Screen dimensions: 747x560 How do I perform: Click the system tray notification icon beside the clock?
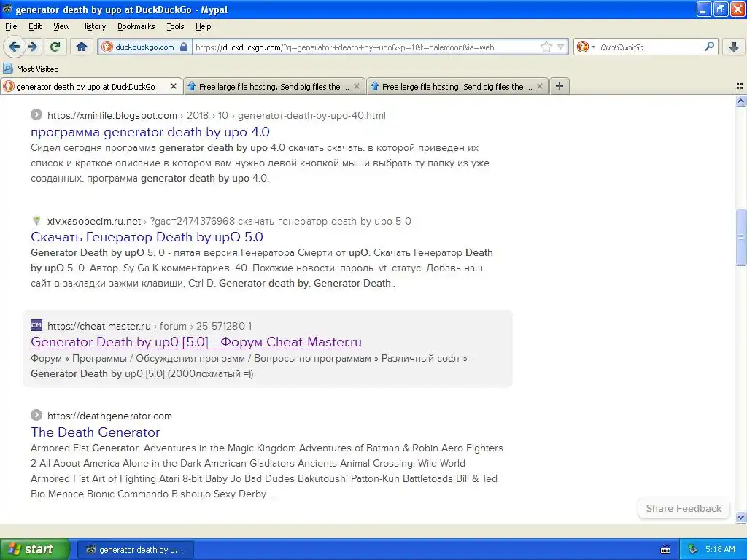coord(693,550)
